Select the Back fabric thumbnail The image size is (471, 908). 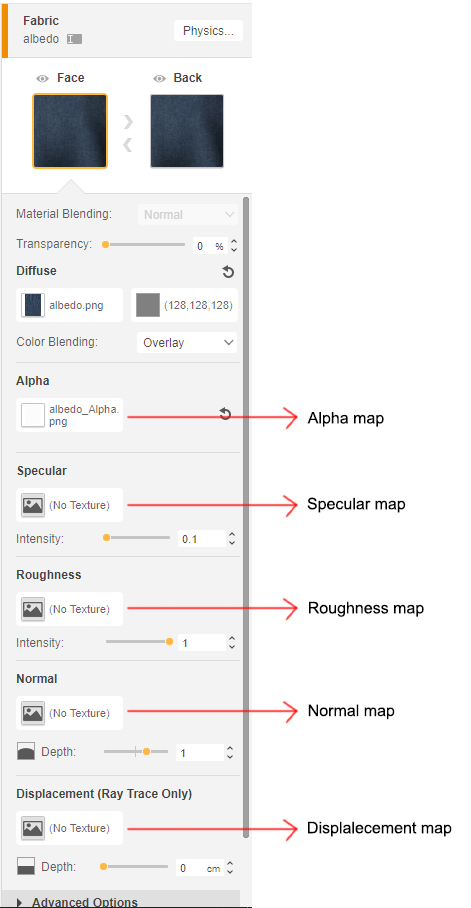tap(187, 131)
